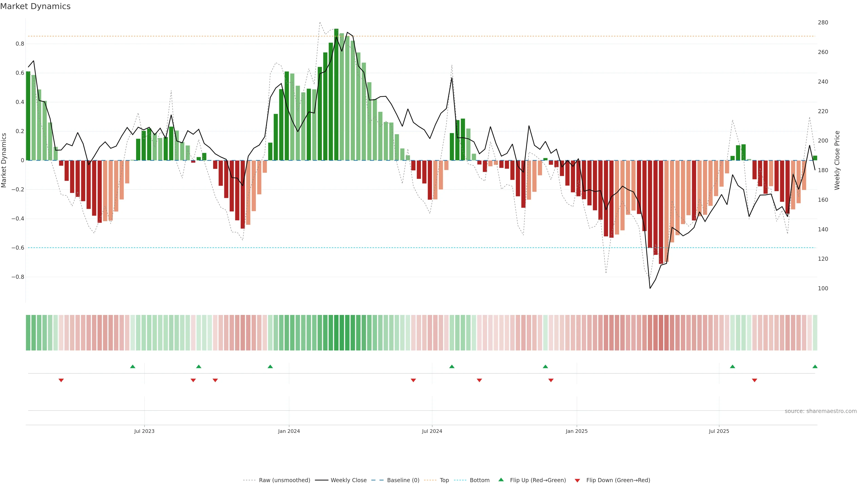
Task: Click the flip-up marker just after Jul 2024
Action: (x=452, y=366)
